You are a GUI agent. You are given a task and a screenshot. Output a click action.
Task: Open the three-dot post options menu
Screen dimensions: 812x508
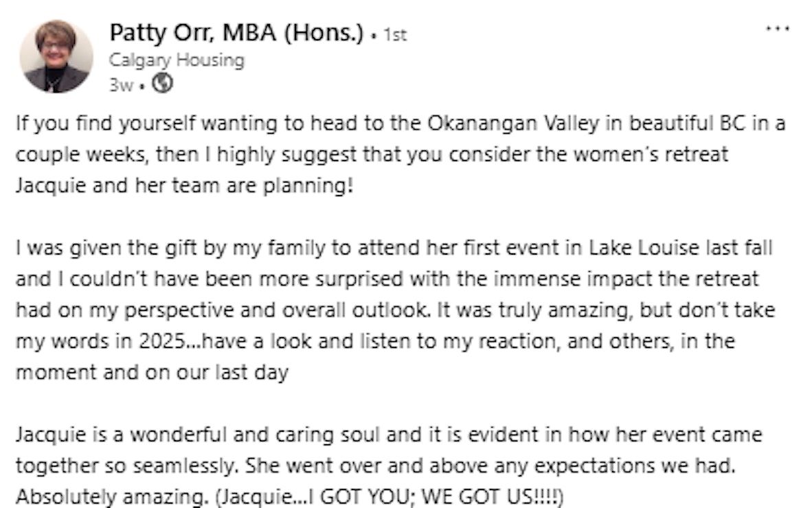[x=778, y=30]
